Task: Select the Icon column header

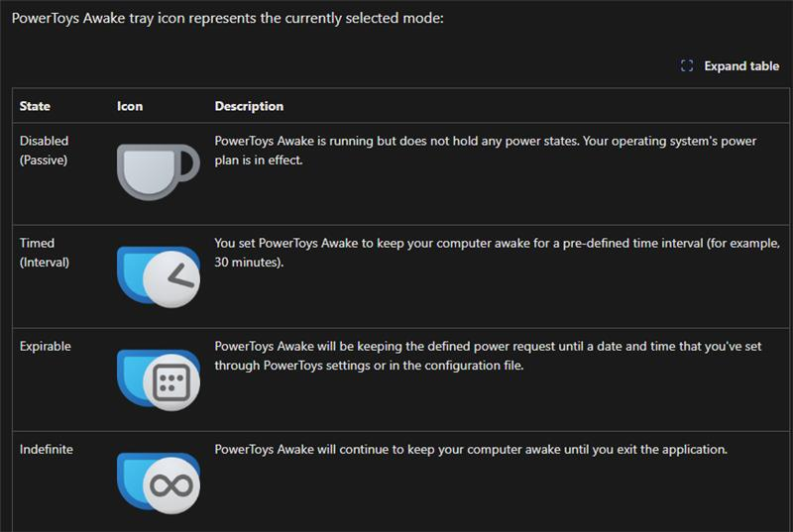Action: (130, 106)
